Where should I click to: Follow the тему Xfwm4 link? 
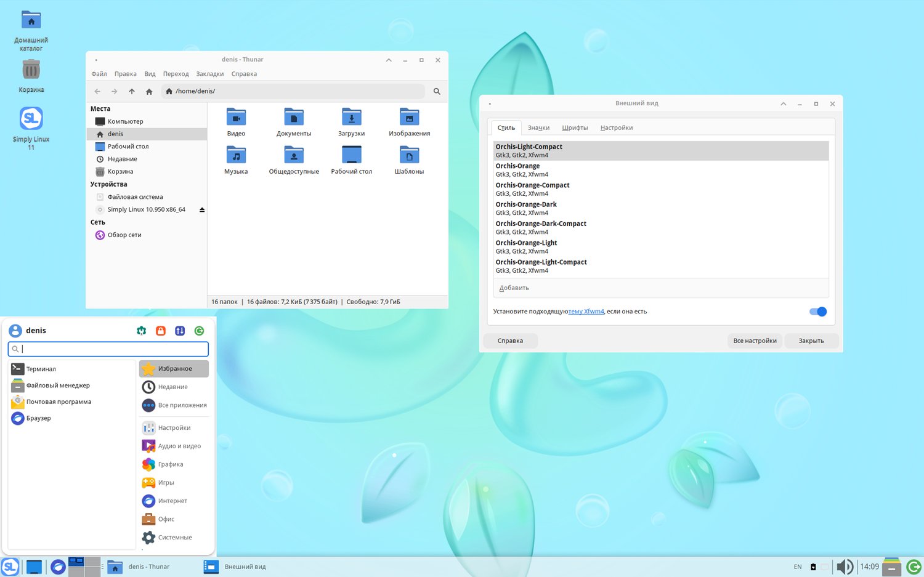586,312
